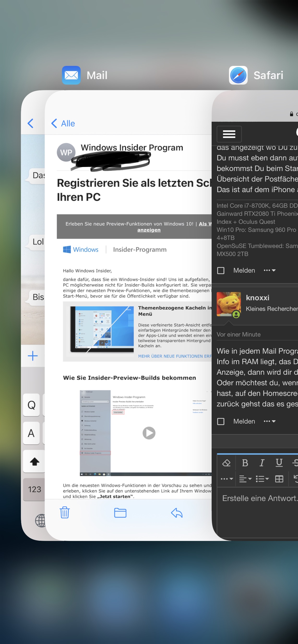Open the Safari app icon in the switcher
Screen dimensions: 298x644
[238, 75]
